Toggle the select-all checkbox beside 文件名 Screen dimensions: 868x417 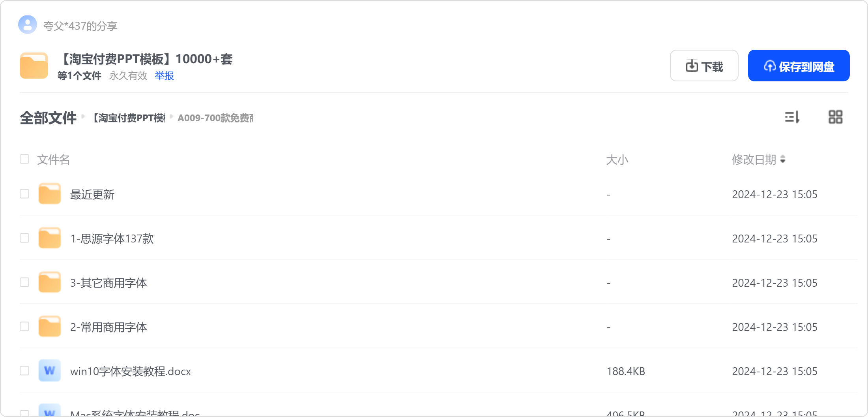click(24, 159)
